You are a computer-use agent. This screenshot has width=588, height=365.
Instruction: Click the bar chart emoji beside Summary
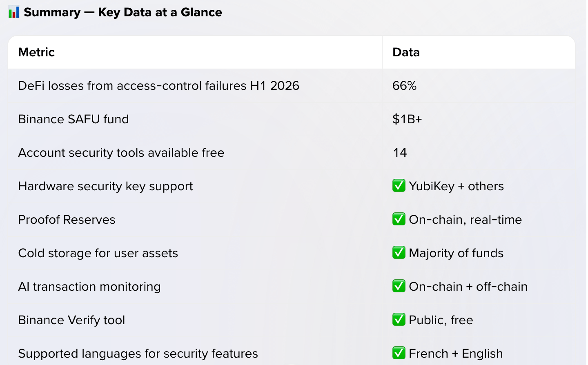[13, 12]
